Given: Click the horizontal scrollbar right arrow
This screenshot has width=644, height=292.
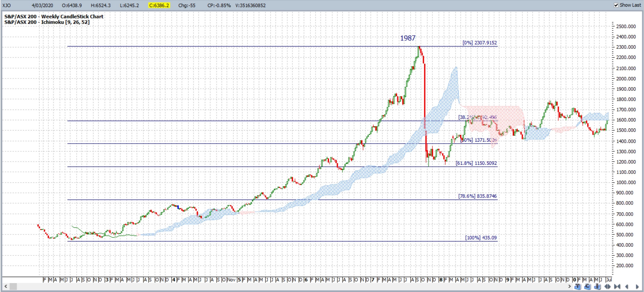Looking at the screenshot, I should click(x=570, y=286).
